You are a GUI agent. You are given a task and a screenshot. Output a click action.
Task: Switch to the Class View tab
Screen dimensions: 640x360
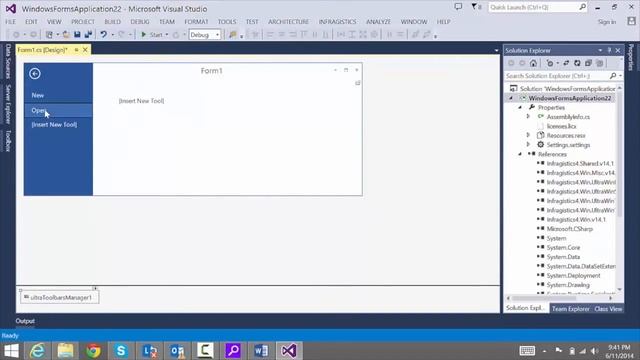pos(608,309)
